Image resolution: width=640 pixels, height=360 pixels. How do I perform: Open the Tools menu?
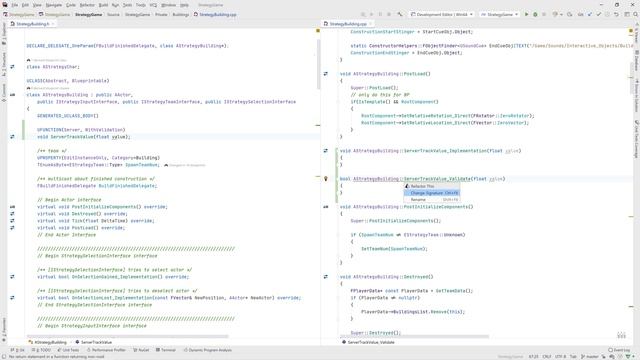click(141, 5)
